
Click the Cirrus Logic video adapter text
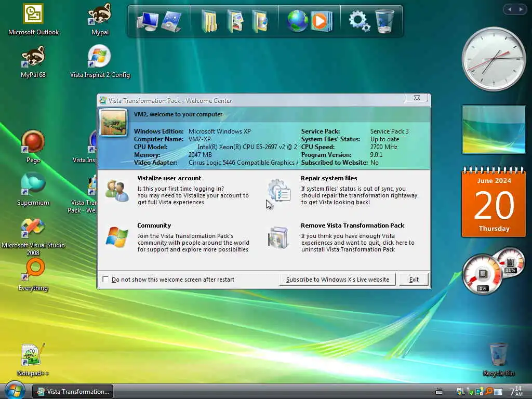pyautogui.click(x=243, y=163)
